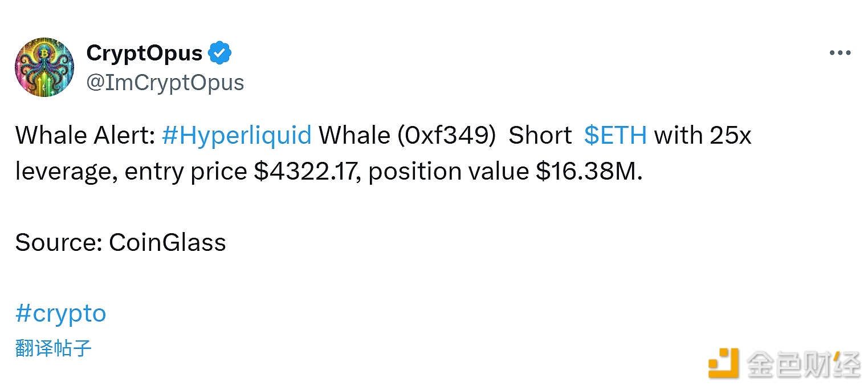Click the "Whale Alert:" text
The width and height of the screenshot is (868, 386).
pyautogui.click(x=85, y=136)
